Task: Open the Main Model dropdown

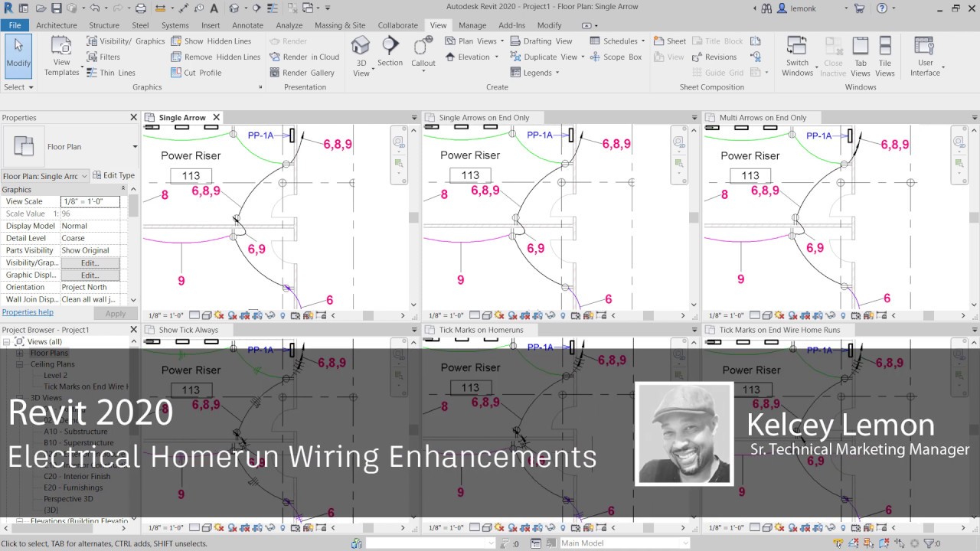Action: [686, 543]
